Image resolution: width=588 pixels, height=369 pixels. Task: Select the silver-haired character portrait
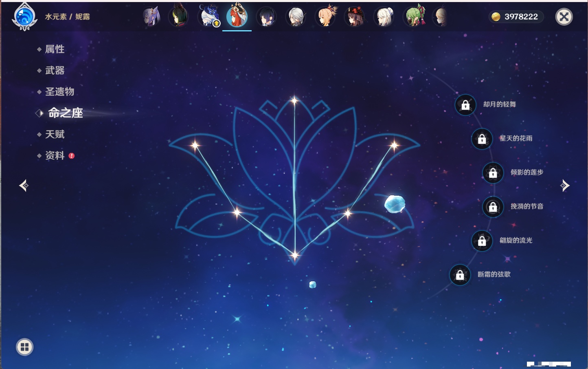tap(296, 17)
